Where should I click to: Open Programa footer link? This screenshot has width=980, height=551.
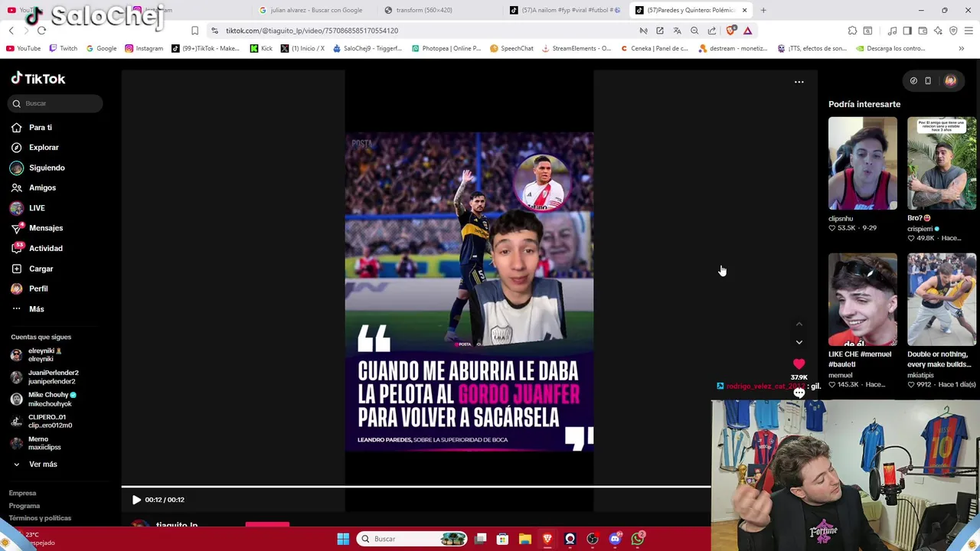click(24, 506)
